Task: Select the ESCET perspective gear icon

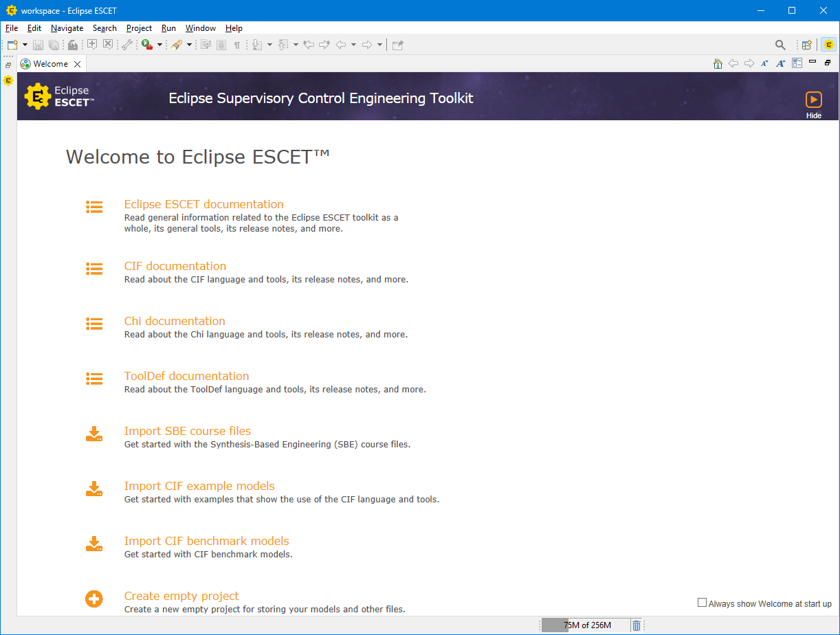Action: (829, 45)
